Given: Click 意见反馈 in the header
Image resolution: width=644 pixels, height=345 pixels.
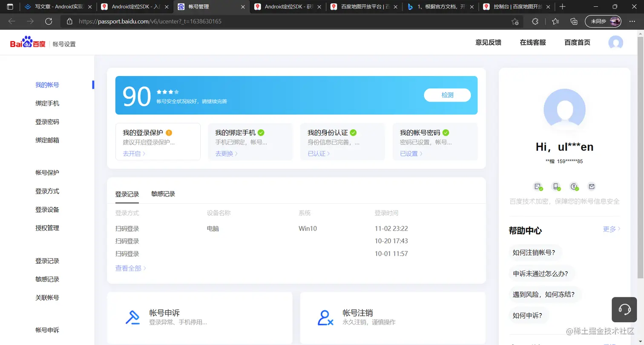Looking at the screenshot, I should (488, 43).
